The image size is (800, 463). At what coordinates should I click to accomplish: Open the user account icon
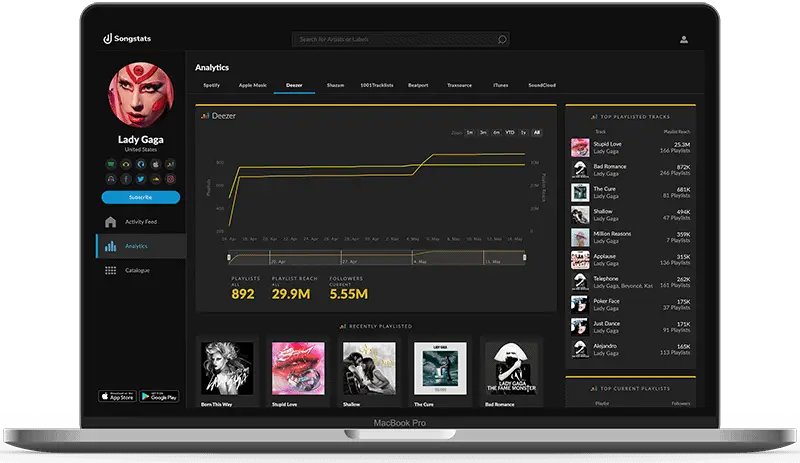684,39
